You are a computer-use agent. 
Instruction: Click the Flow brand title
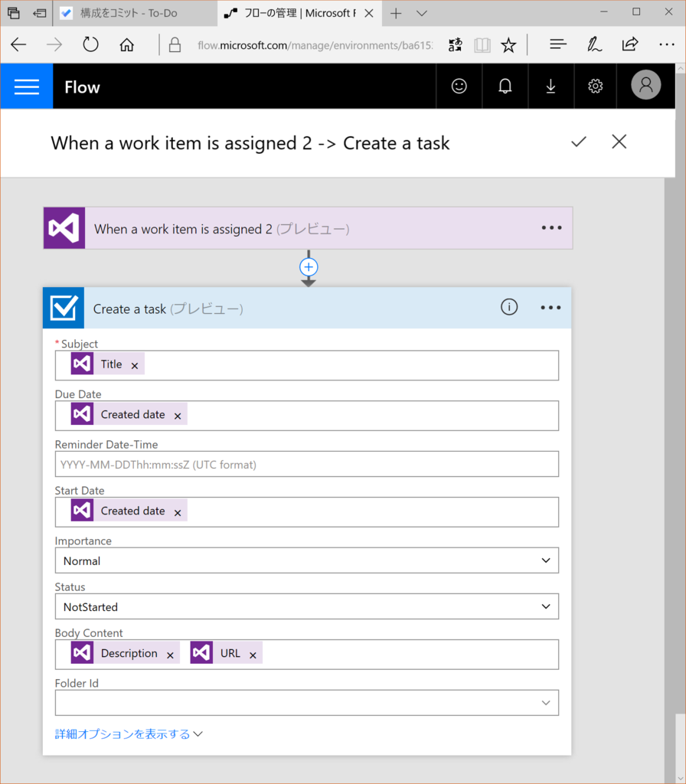(x=82, y=87)
